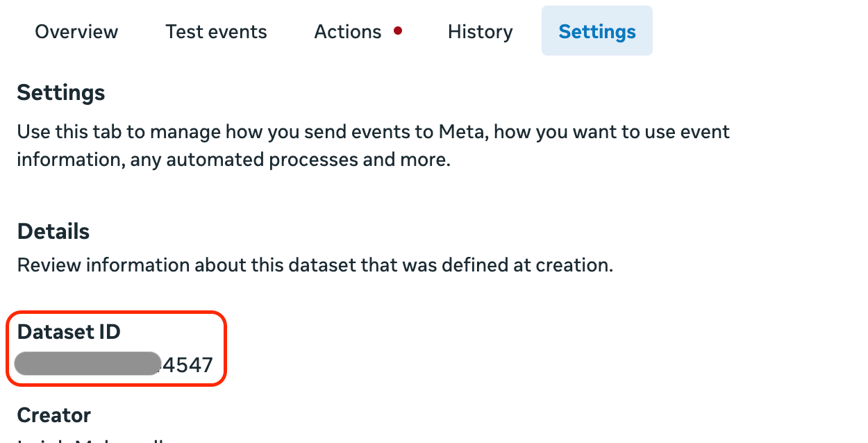
Task: Click the 'Use this tab to manage' sentence
Action: (x=374, y=131)
